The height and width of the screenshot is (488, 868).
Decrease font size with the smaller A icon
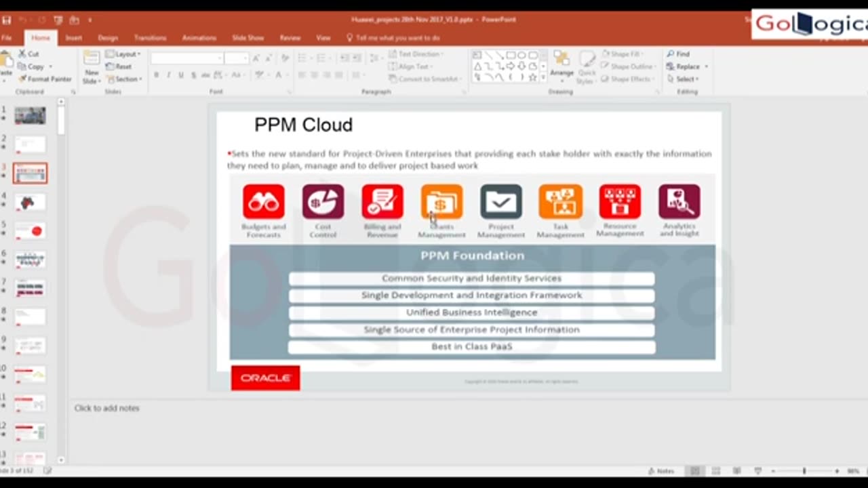coord(269,59)
